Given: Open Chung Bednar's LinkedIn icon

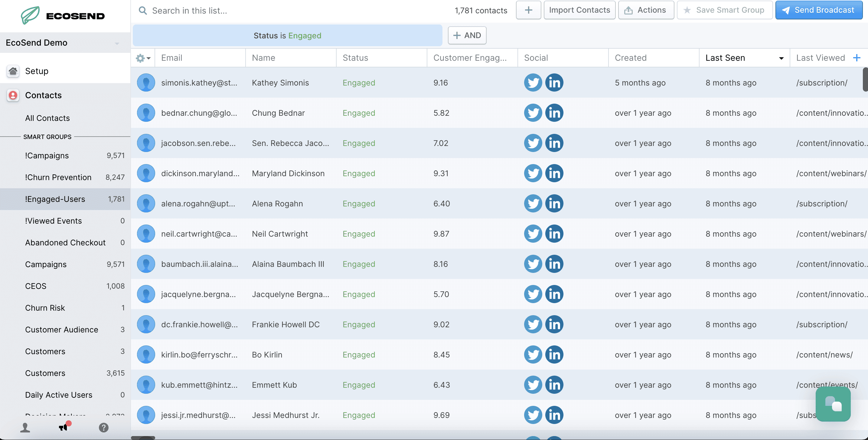Looking at the screenshot, I should (554, 113).
